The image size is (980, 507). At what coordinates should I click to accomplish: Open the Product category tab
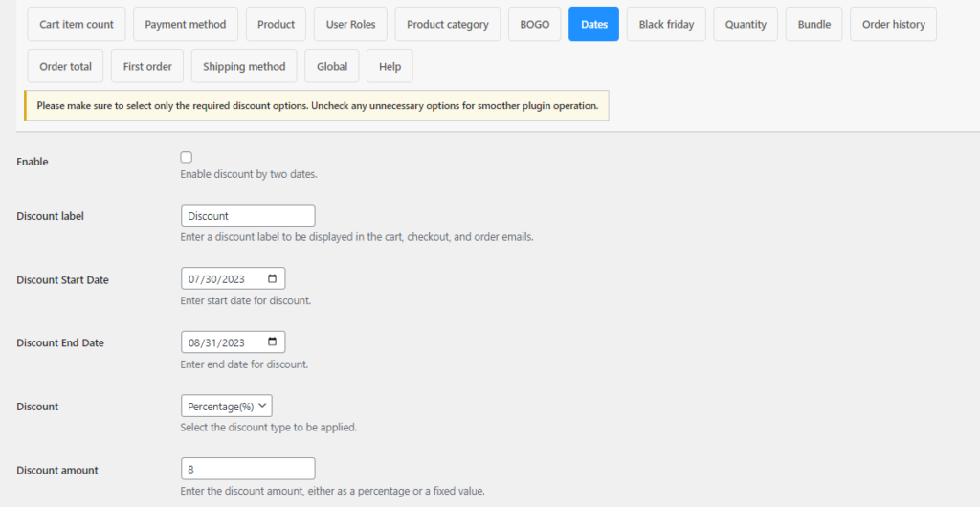pos(448,24)
